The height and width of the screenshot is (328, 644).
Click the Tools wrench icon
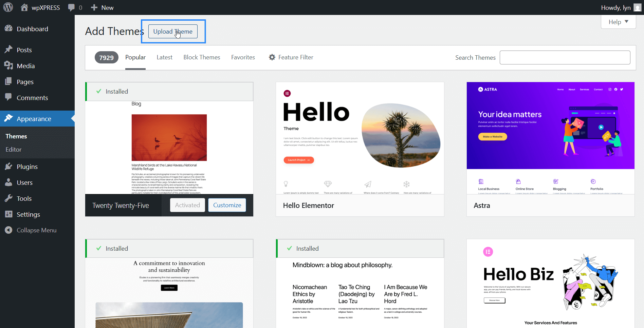(9, 198)
